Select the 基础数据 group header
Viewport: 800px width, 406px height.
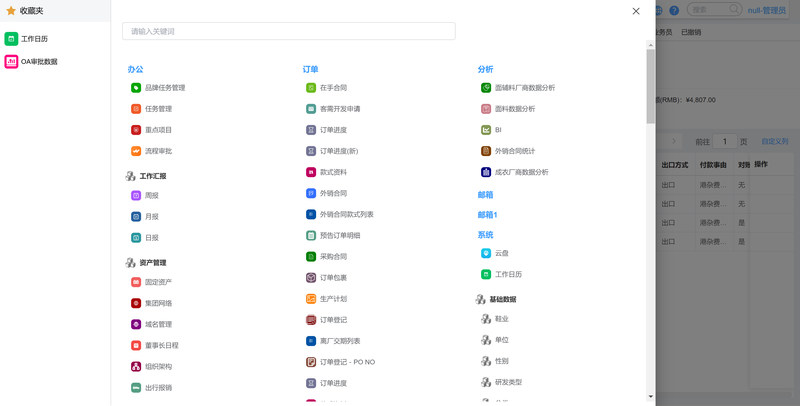pyautogui.click(x=496, y=299)
